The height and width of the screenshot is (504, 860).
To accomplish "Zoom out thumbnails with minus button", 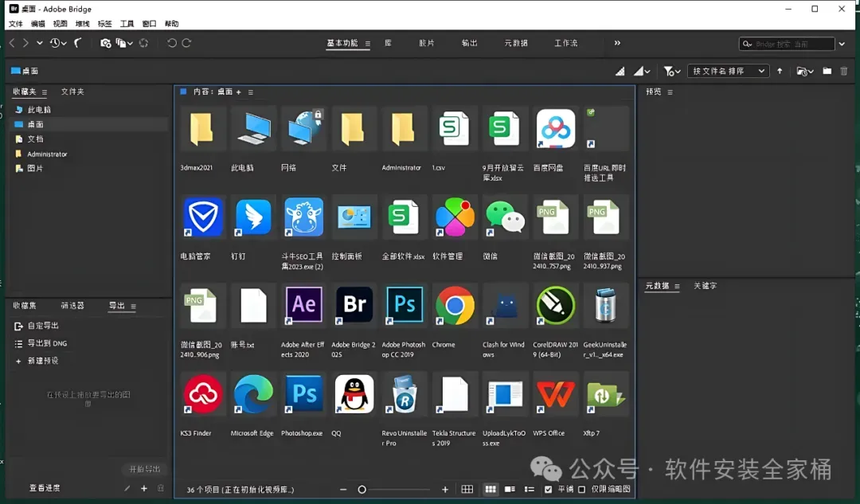I will click(x=343, y=489).
